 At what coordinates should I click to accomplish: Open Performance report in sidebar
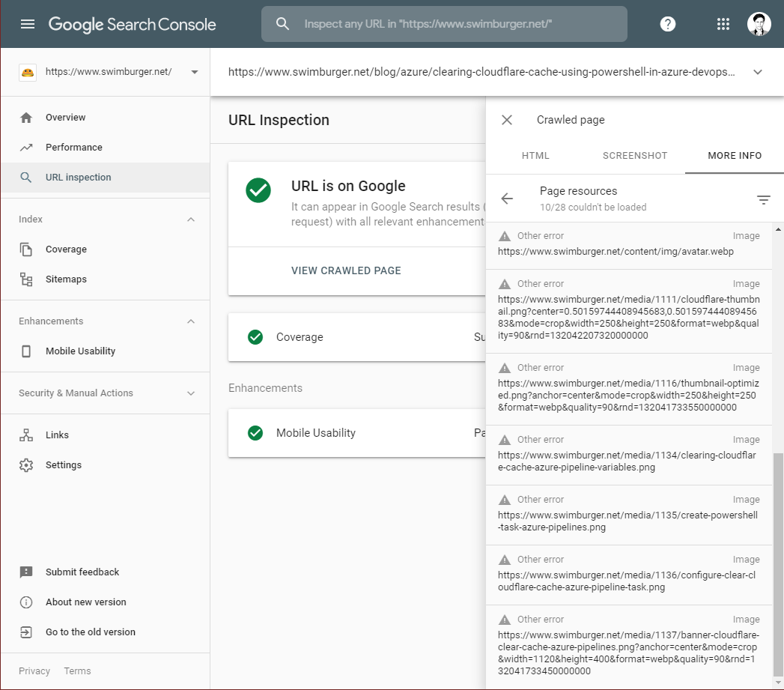105,147
